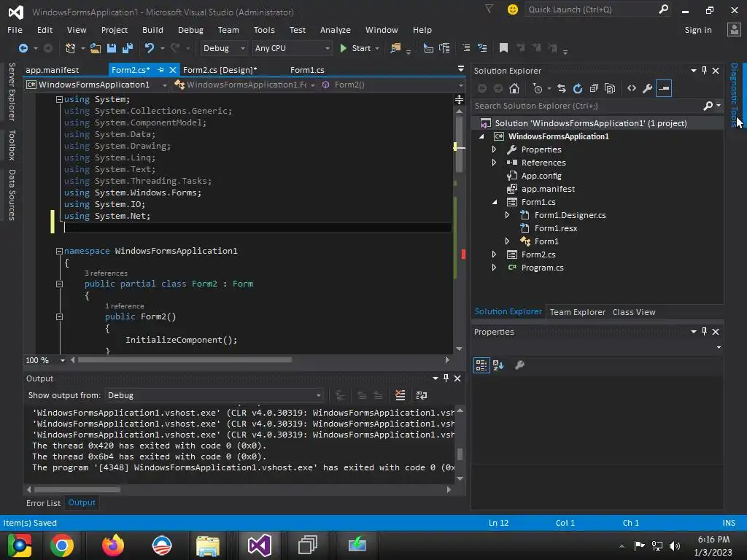
Task: Click the code editor horizontal scrollbar
Action: [185, 360]
